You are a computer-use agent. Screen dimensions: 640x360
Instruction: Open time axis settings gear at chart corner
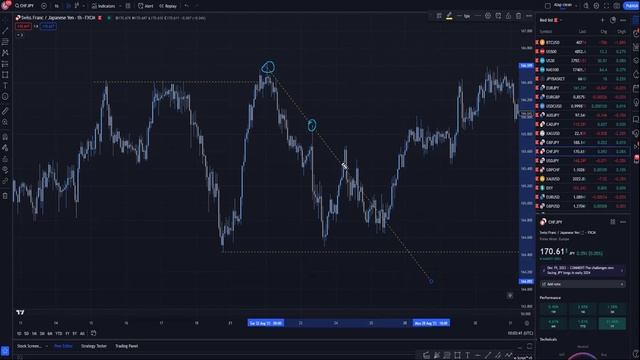(527, 323)
